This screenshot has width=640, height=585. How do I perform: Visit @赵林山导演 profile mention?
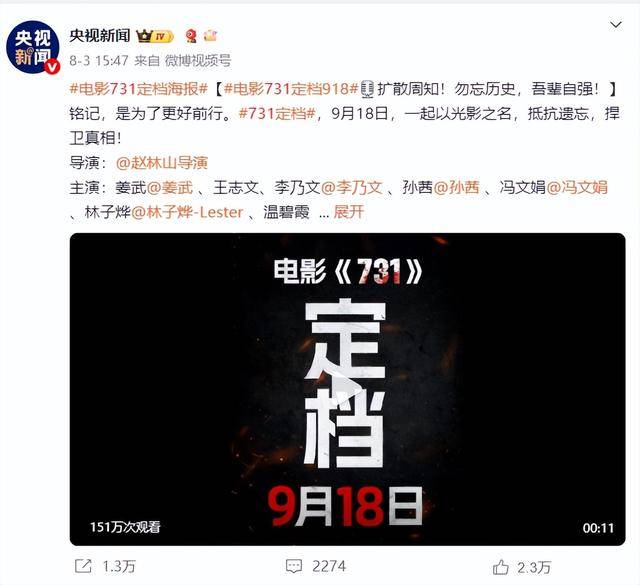162,163
